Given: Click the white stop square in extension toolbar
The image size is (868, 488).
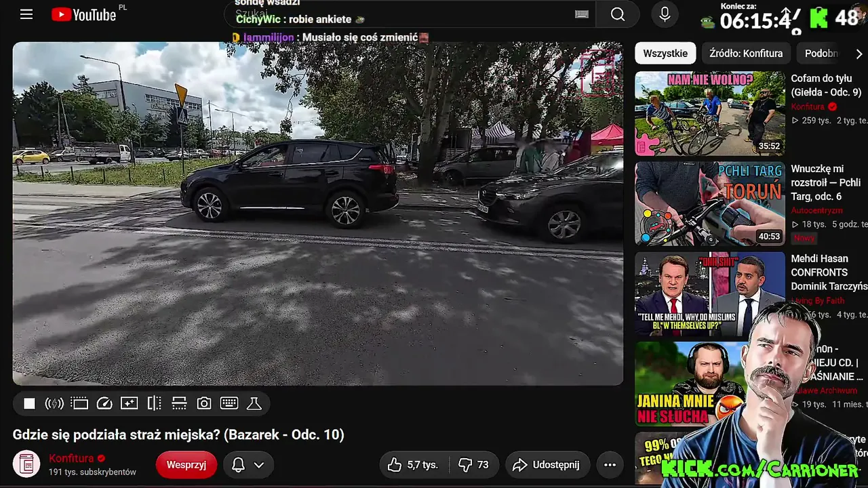Looking at the screenshot, I should click(x=29, y=404).
